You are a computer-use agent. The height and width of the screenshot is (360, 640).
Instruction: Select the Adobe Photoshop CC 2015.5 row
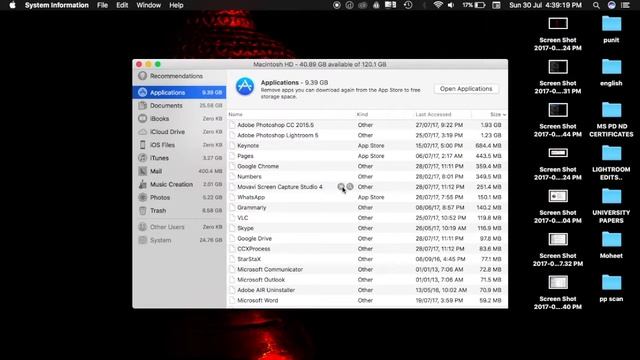[x=367, y=125]
